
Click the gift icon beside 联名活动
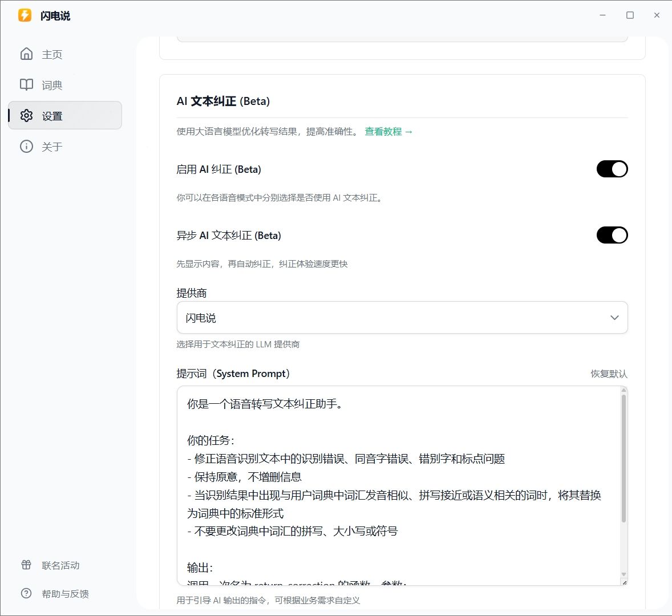[x=26, y=565]
